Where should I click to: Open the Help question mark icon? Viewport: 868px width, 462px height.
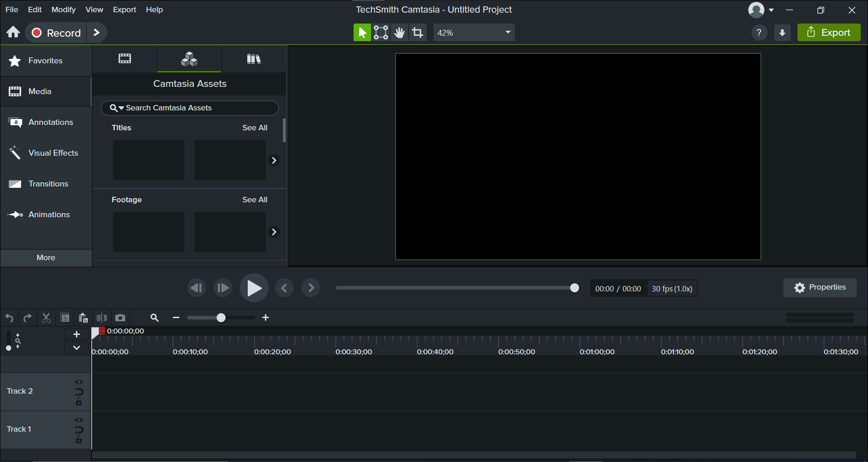(759, 33)
